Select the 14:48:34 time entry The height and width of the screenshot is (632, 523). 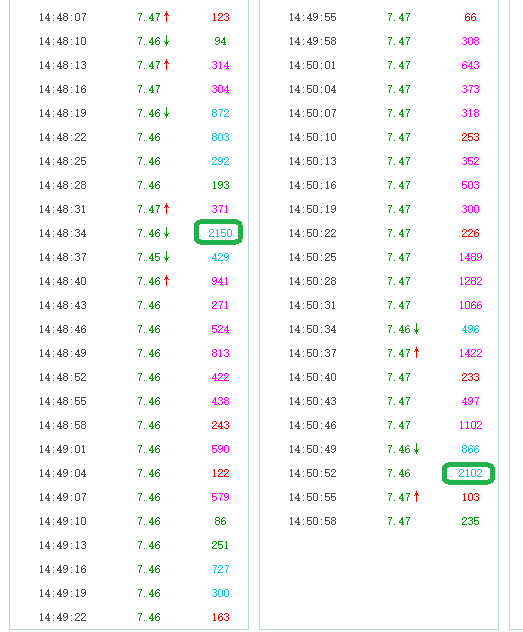coord(62,233)
